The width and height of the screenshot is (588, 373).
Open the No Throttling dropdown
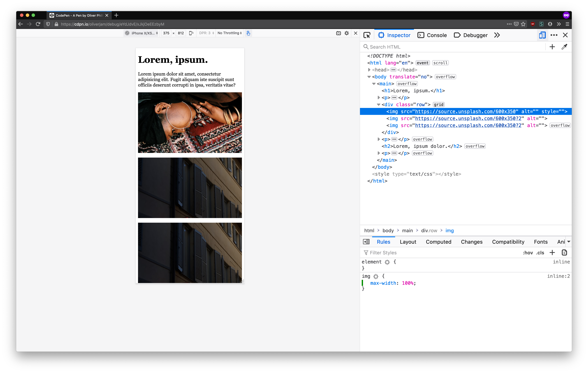[x=229, y=33]
